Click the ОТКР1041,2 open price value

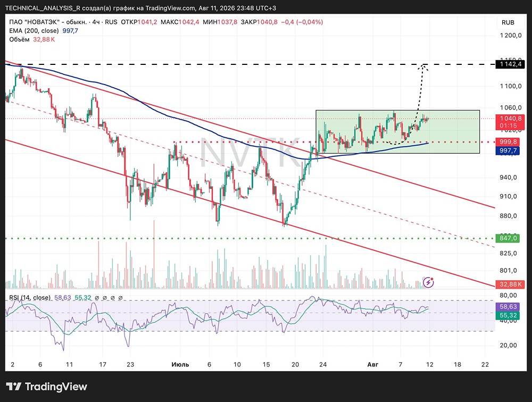[139, 22]
